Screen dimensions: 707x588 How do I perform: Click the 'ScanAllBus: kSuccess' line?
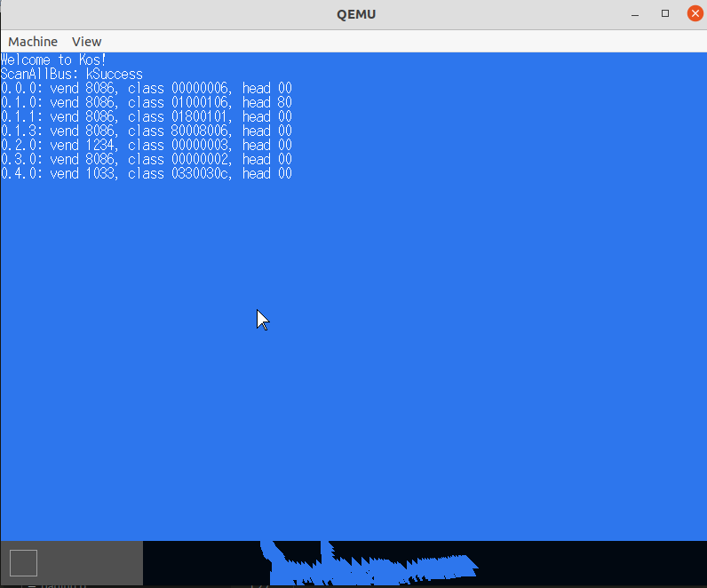click(x=72, y=74)
